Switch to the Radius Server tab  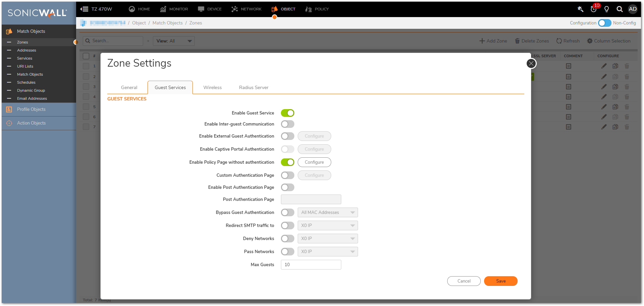pyautogui.click(x=253, y=88)
